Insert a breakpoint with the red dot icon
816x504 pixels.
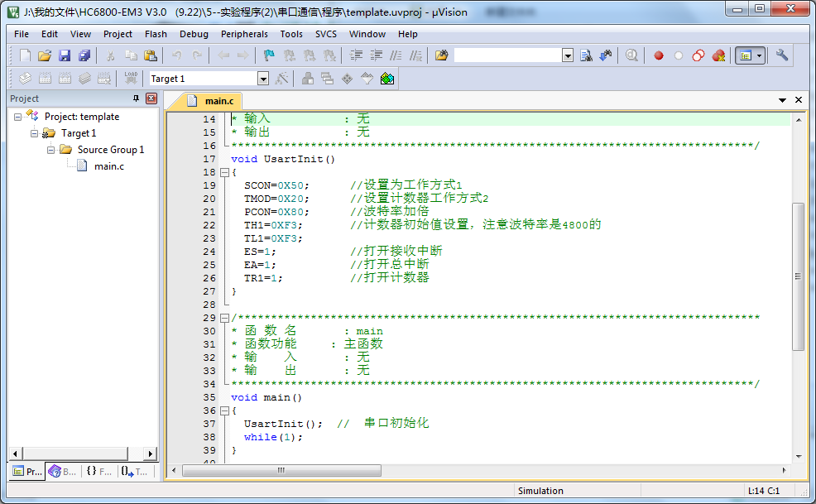pos(659,55)
